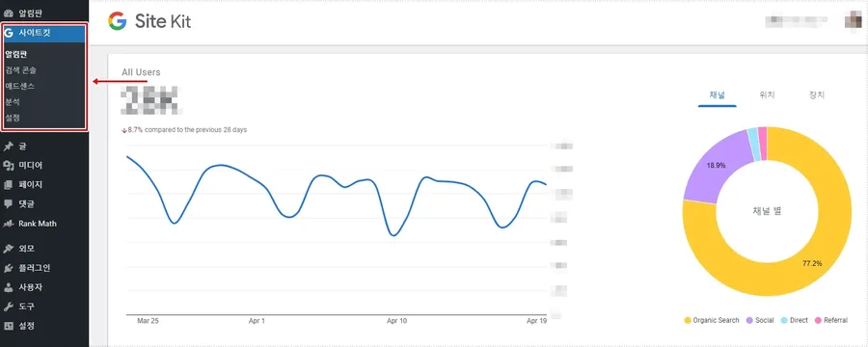868x347 pixels.
Task: Click the Google logo in Site Kit header
Action: coord(118,21)
